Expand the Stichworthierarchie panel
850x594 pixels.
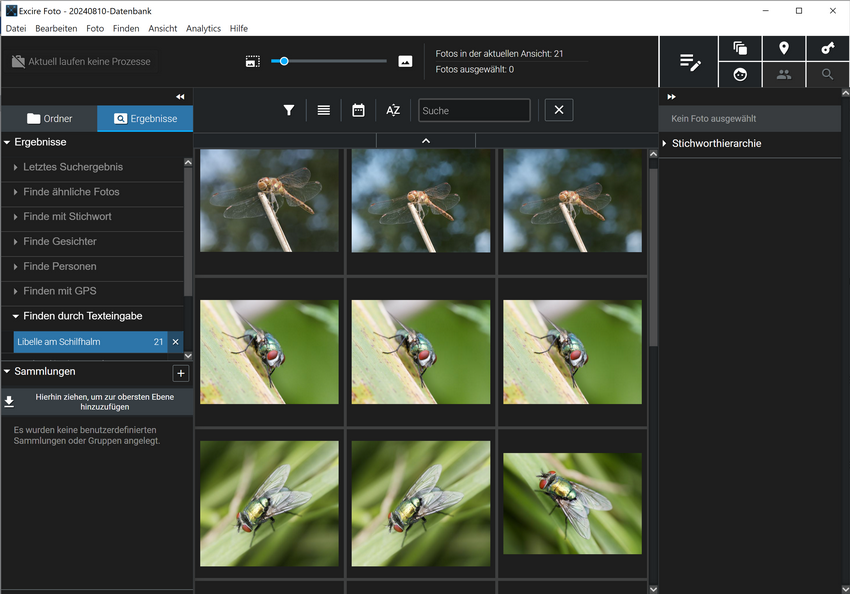716,144
